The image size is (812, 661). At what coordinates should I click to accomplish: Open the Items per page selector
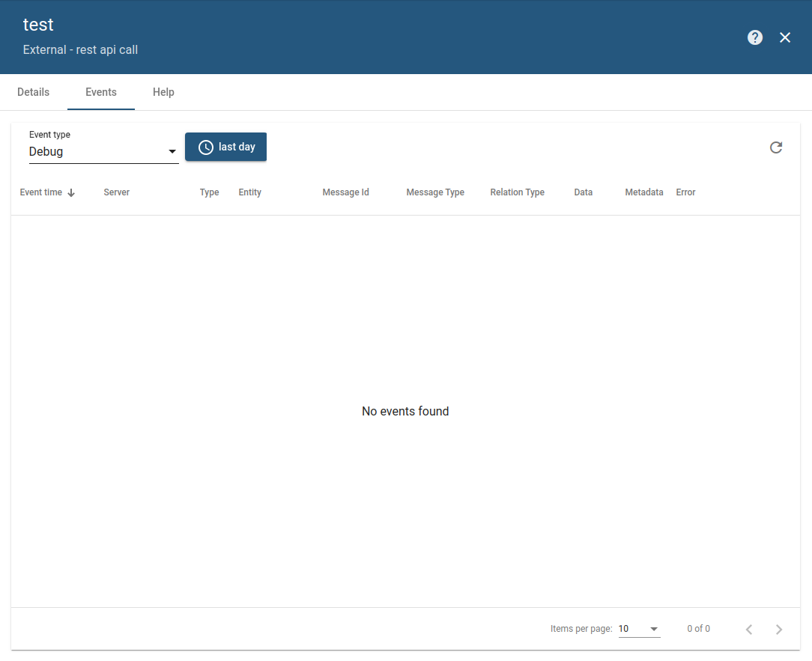tap(639, 629)
